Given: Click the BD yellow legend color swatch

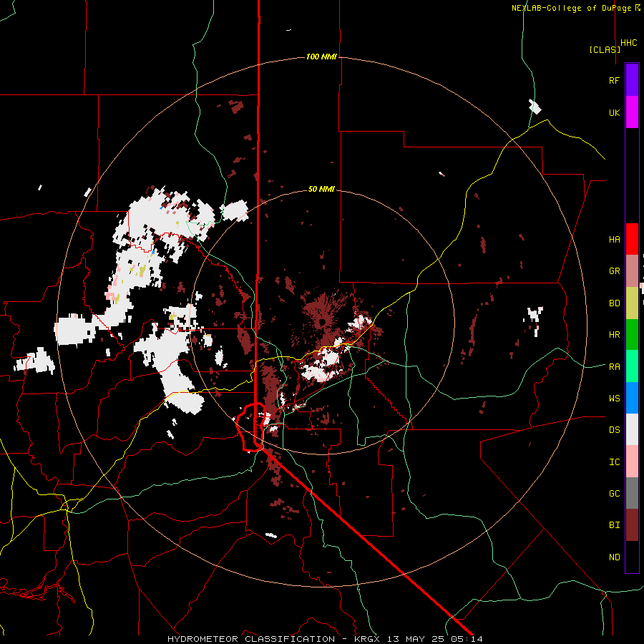Looking at the screenshot, I should 632,303.
